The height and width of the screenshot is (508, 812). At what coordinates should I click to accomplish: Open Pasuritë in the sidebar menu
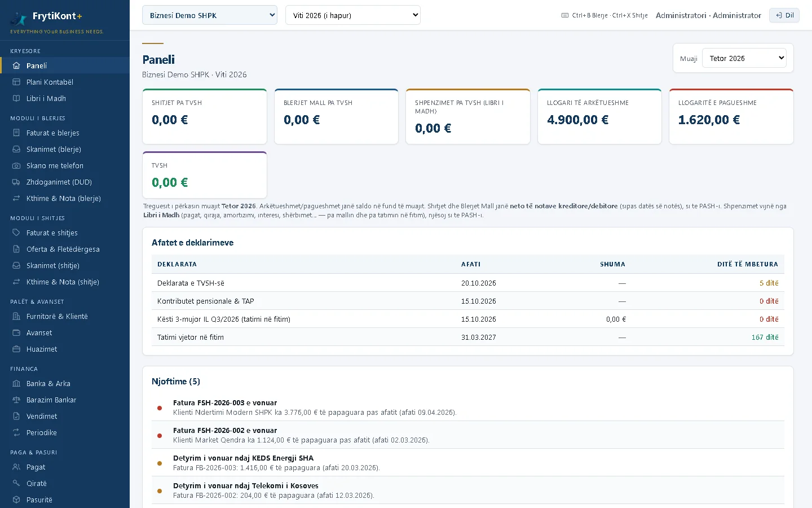click(x=65, y=500)
